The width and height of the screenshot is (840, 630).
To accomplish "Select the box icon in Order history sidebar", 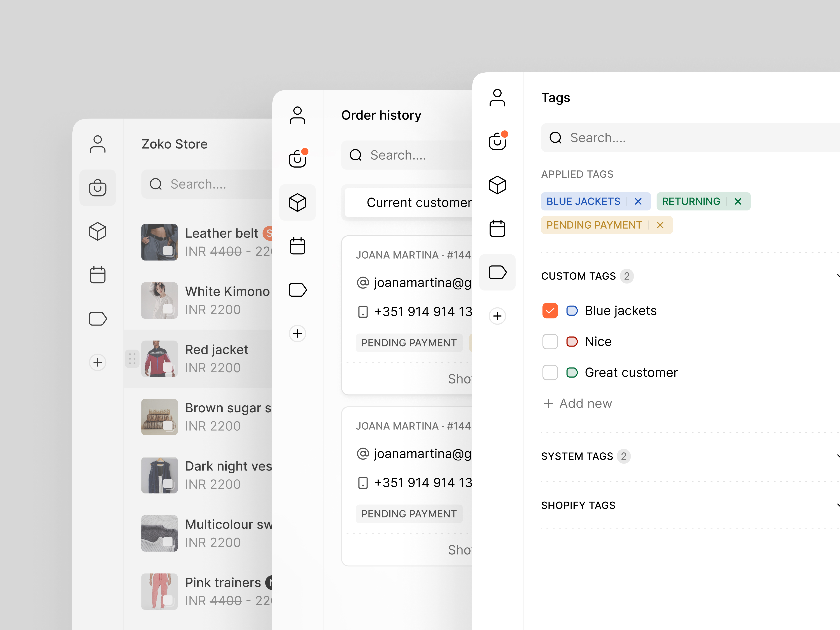I will (297, 202).
